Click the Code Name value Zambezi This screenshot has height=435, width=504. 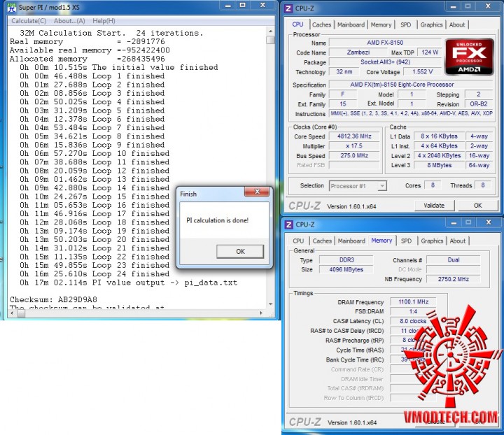(x=358, y=52)
